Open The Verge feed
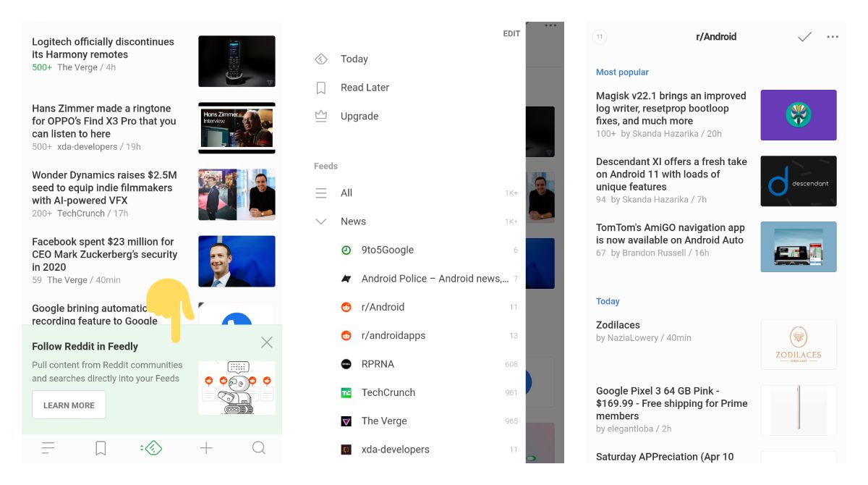 384,421
